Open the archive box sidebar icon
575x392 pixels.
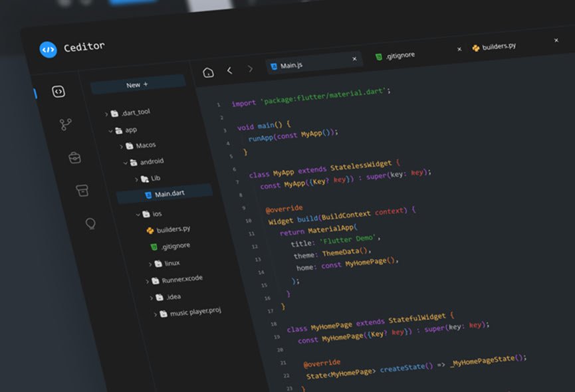click(82, 191)
